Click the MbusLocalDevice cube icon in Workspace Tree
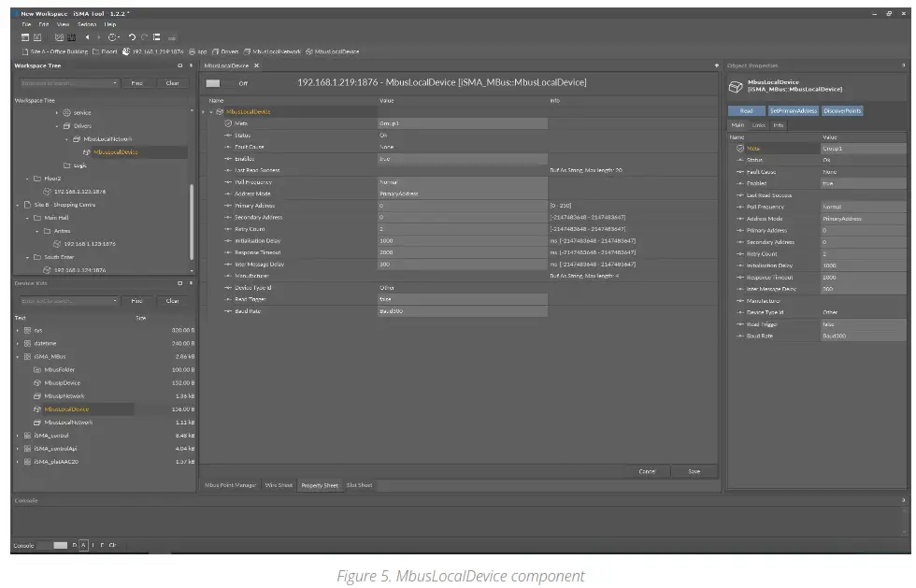 pos(86,152)
